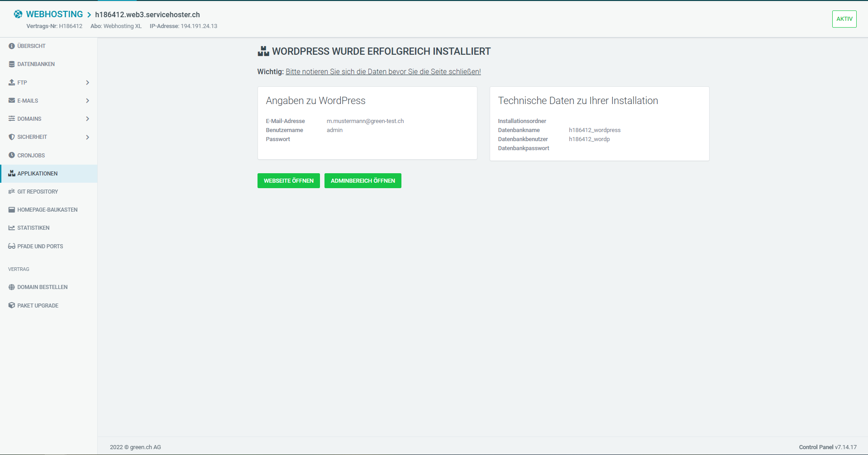The image size is (868, 455).
Task: Open the Applikationen section
Action: tap(38, 173)
